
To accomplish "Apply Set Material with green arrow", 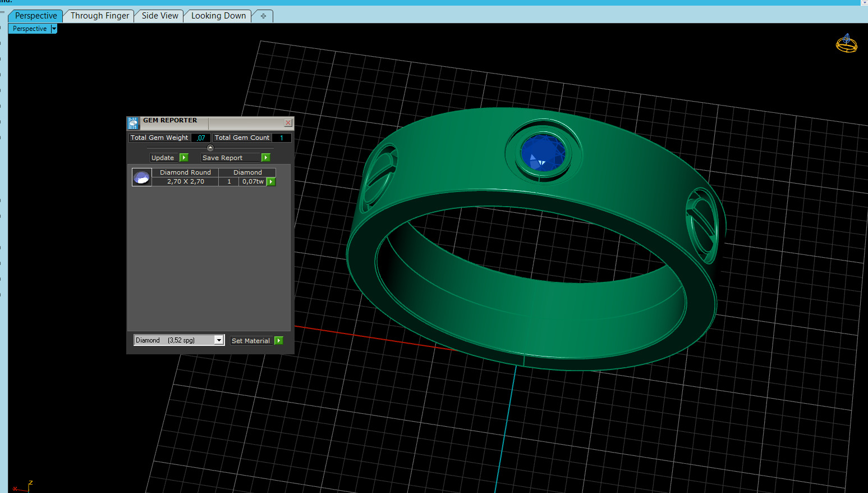I will tap(279, 341).
